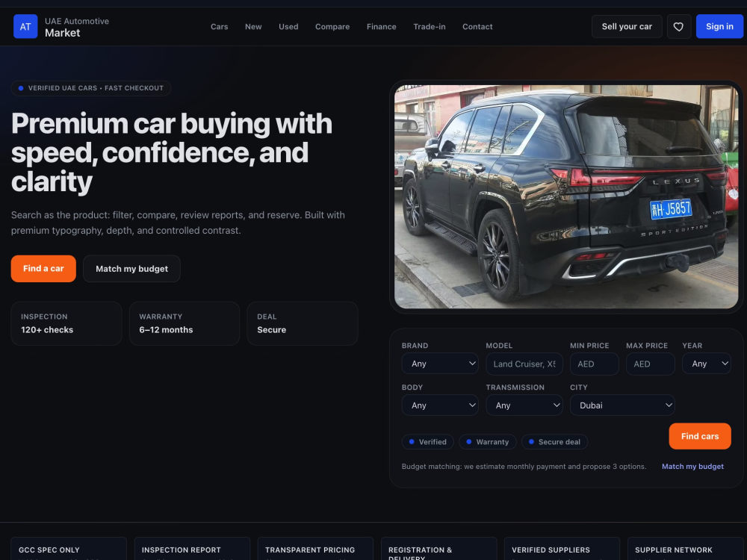Open the GCC Spec Only card

(x=69, y=549)
